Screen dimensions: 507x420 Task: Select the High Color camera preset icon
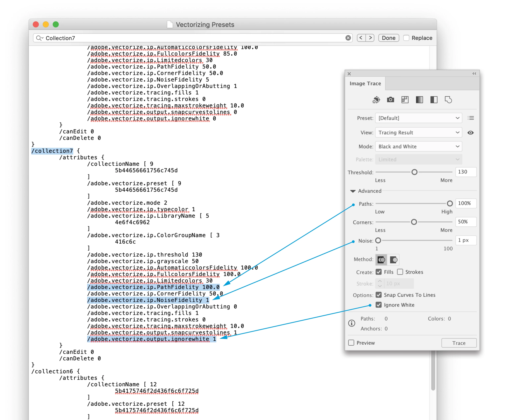tap(390, 100)
